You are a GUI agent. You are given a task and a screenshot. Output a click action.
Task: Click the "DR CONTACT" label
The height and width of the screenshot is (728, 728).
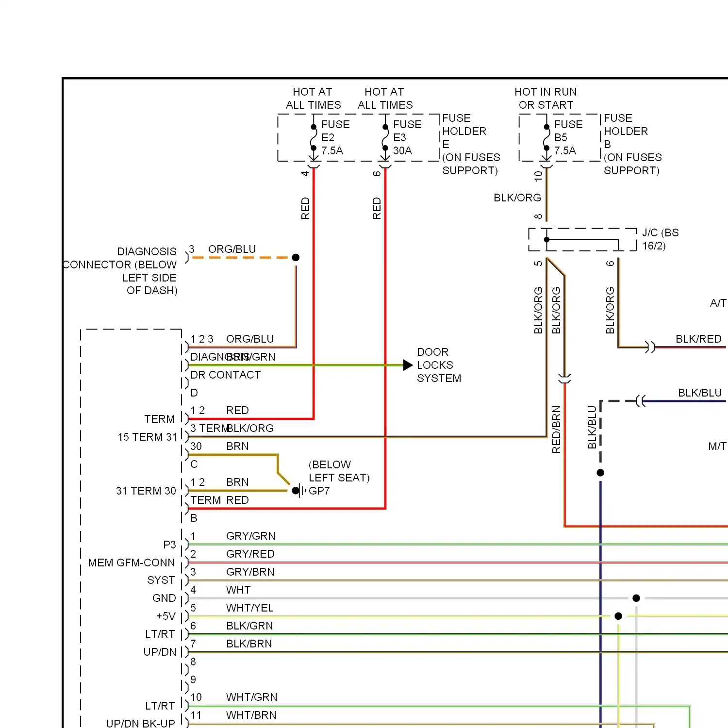pos(225,375)
